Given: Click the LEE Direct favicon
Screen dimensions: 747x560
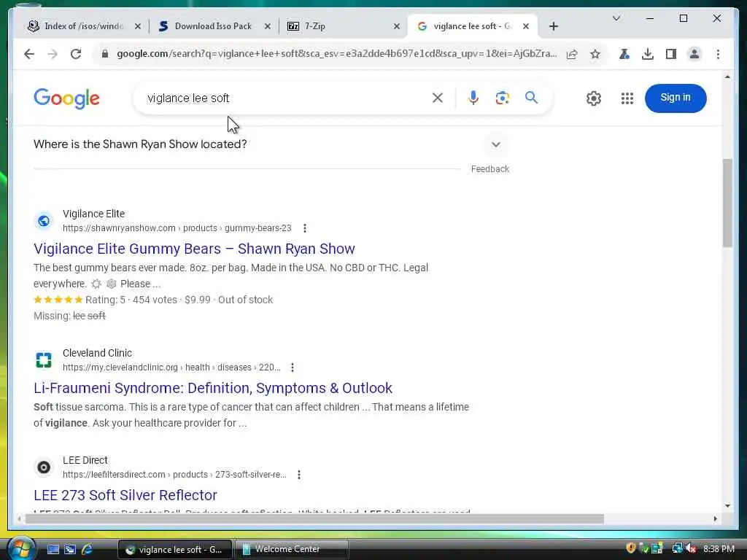Looking at the screenshot, I should point(43,467).
